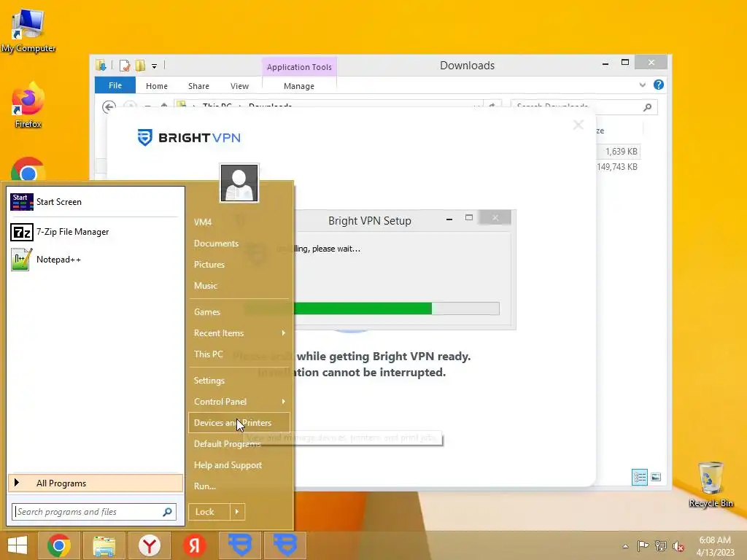
Task: Expand the shutdown options arrow next to Lock
Action: click(x=237, y=512)
